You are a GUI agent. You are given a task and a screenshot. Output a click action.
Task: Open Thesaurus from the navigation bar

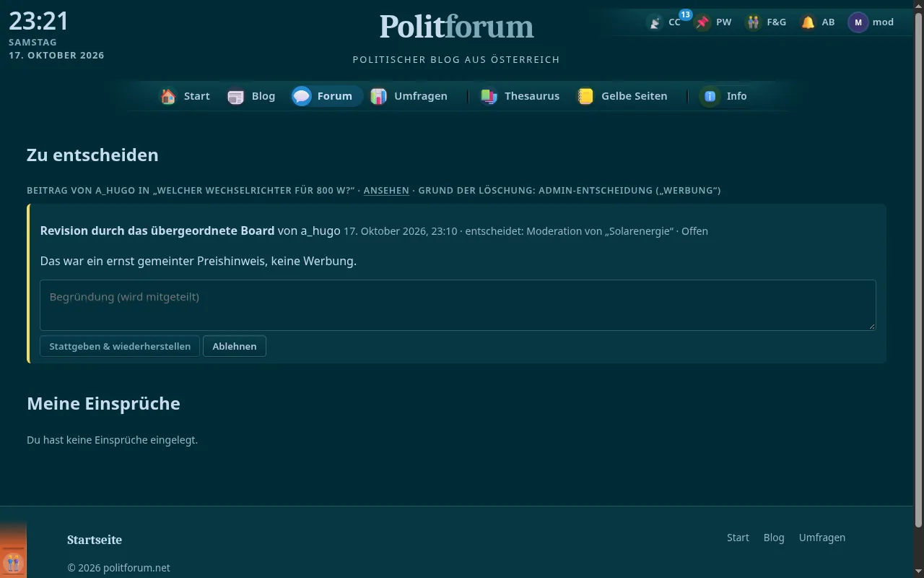click(x=520, y=96)
